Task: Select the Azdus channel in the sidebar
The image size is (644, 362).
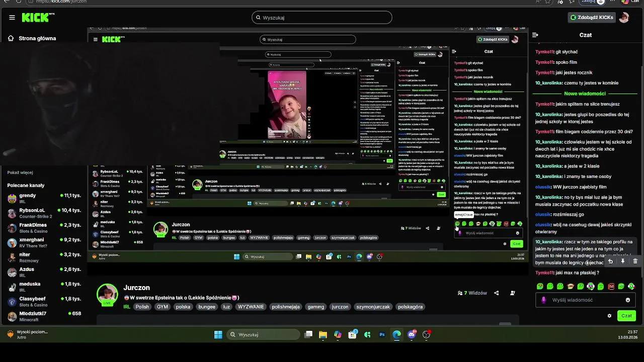Action: pyautogui.click(x=44, y=272)
